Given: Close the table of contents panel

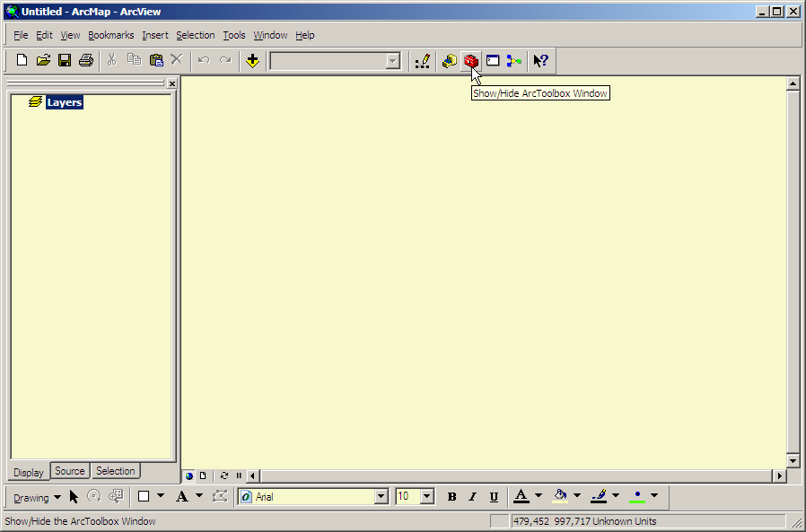Looking at the screenshot, I should (172, 83).
